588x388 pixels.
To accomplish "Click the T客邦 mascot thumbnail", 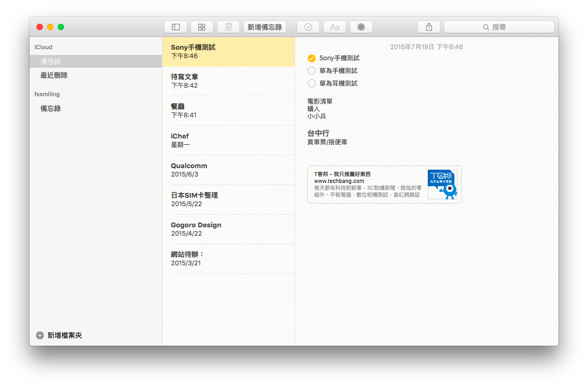I will (x=442, y=184).
